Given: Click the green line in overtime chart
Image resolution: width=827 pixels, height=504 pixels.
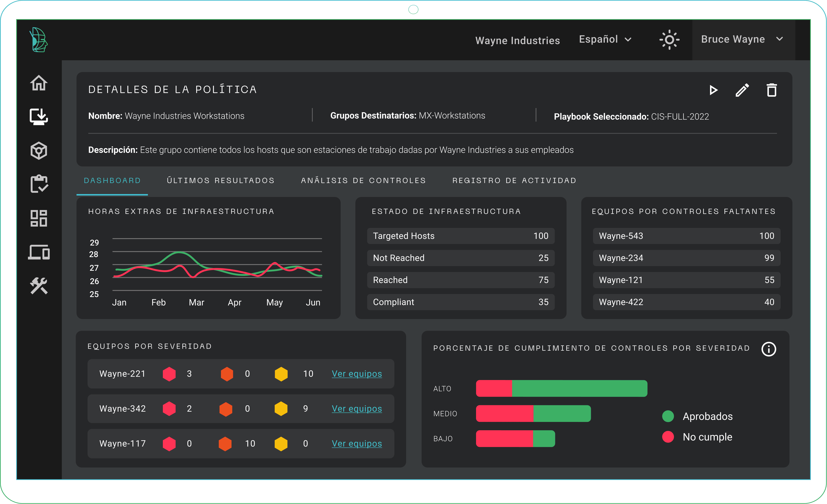Looking at the screenshot, I should (179, 252).
